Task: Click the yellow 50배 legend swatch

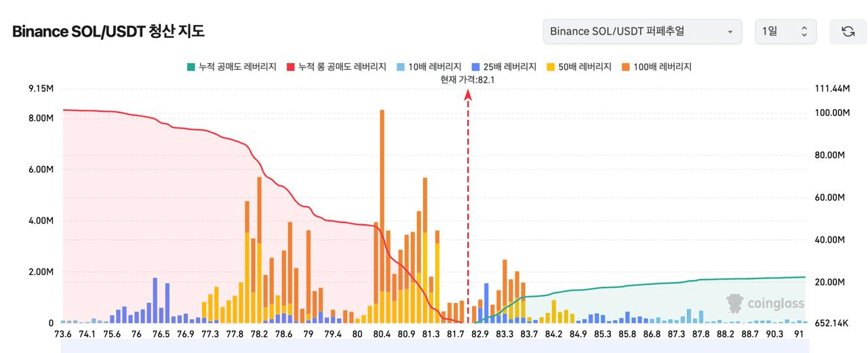Action: point(551,66)
